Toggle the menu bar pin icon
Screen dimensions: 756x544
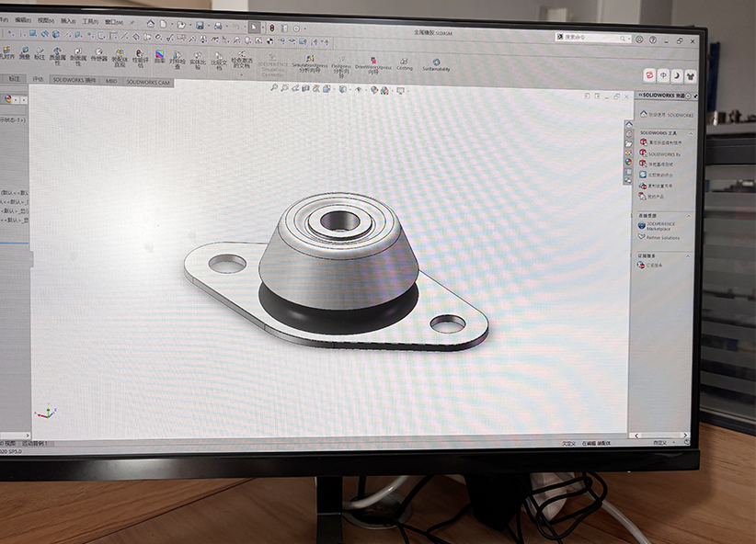(132, 22)
